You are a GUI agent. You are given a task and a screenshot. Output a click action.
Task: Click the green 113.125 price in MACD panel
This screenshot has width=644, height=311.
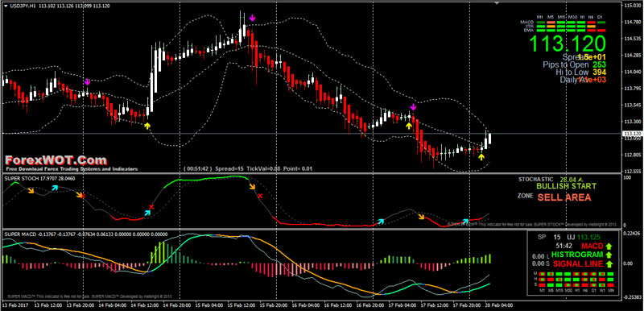(x=588, y=237)
